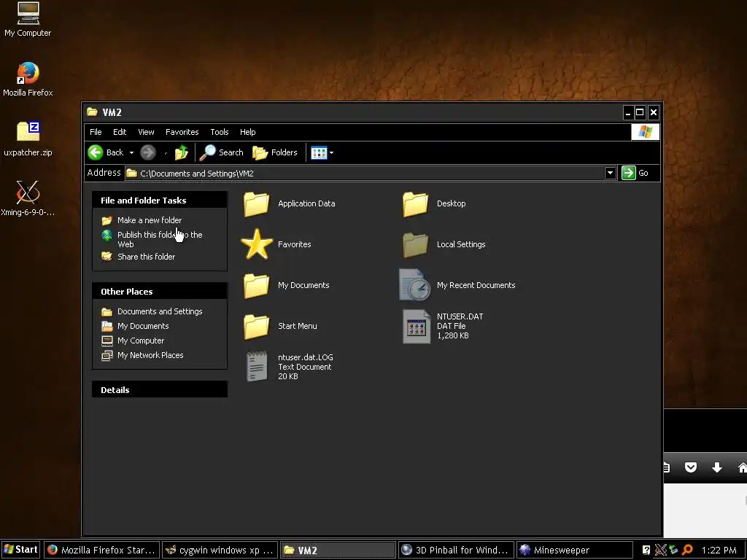Click the VM2 title bar folder icon

92,112
